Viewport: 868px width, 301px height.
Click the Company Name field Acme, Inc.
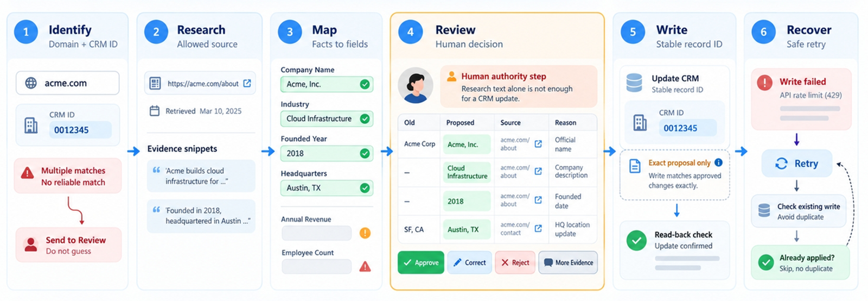[x=327, y=84]
